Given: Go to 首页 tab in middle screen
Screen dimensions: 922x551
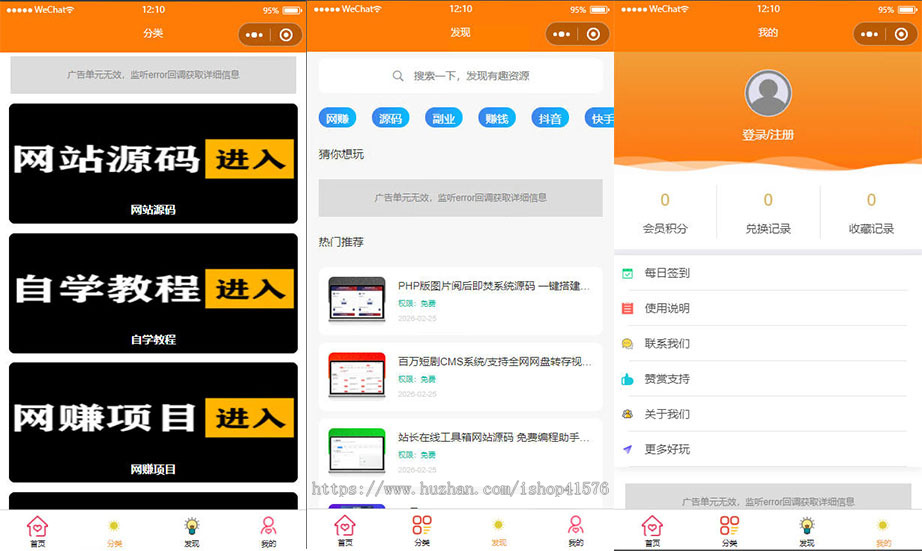Looking at the screenshot, I should (345, 531).
